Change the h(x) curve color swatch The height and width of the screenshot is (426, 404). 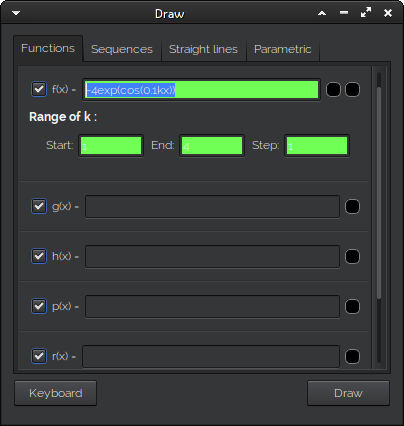pyautogui.click(x=352, y=257)
